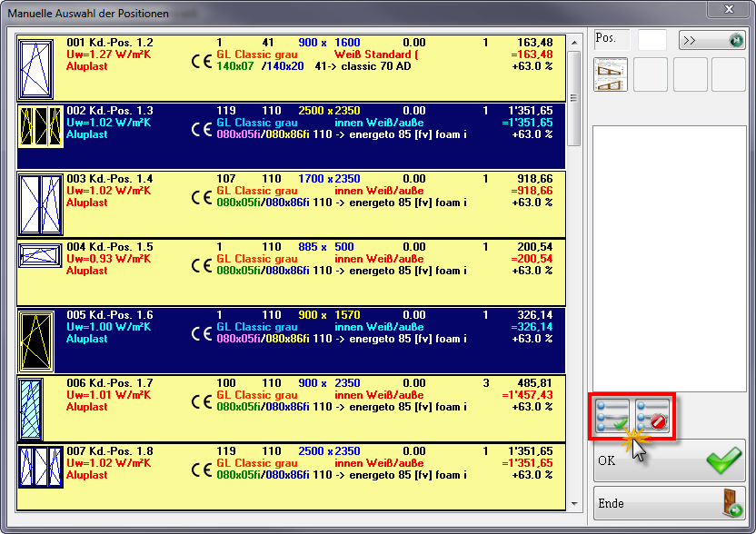The image size is (756, 534).
Task: Open window thumbnail of position 007
Action: pyautogui.click(x=41, y=467)
